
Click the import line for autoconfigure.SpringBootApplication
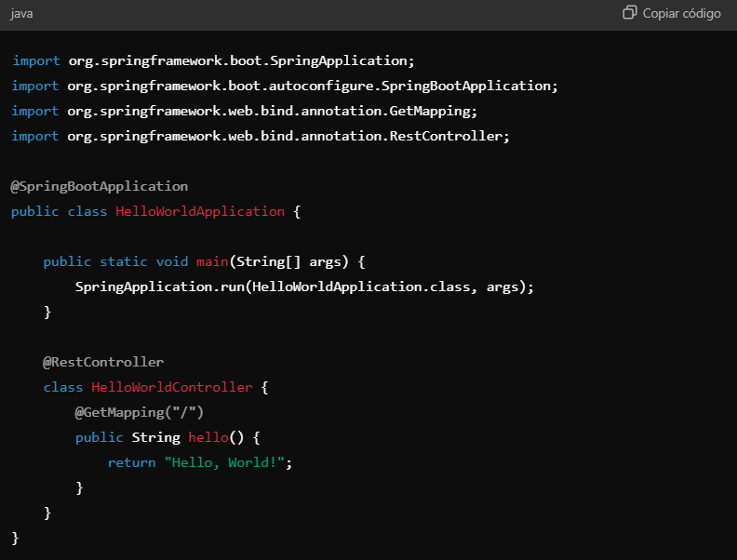coord(285,86)
